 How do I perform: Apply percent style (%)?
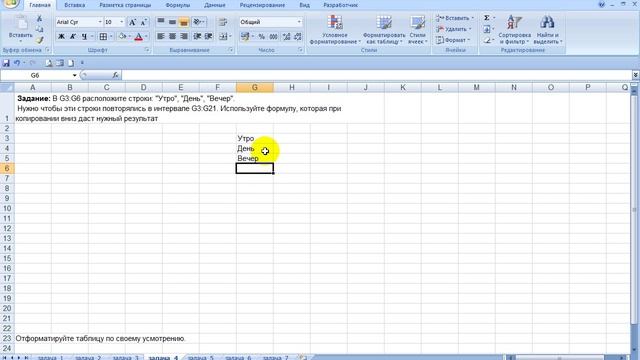click(x=262, y=37)
